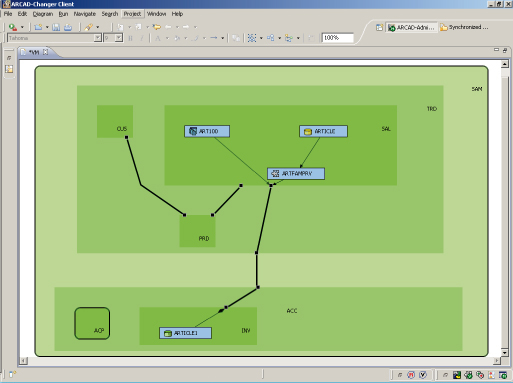Screen dimensions: 513x383
Task: Open the Tahoma font name dropdown
Action: click(x=98, y=38)
